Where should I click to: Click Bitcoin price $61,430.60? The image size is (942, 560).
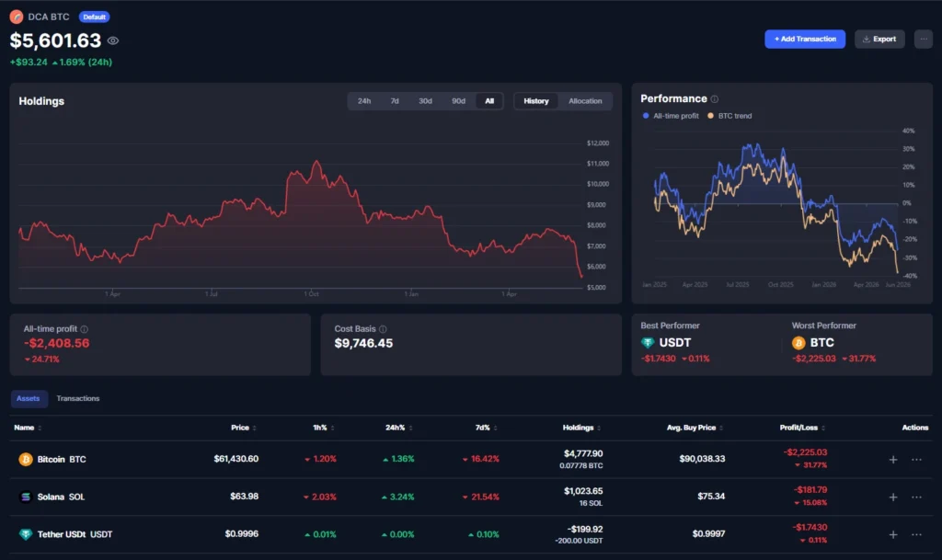[x=236, y=459]
